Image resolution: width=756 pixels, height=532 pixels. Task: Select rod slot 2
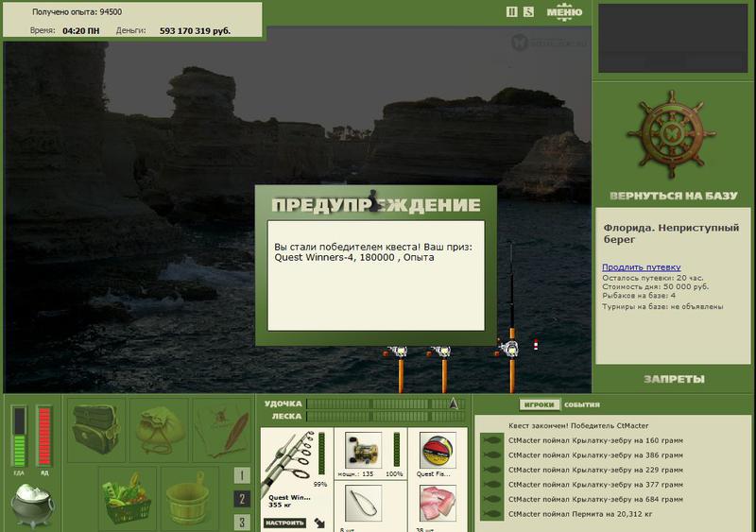coord(242,499)
